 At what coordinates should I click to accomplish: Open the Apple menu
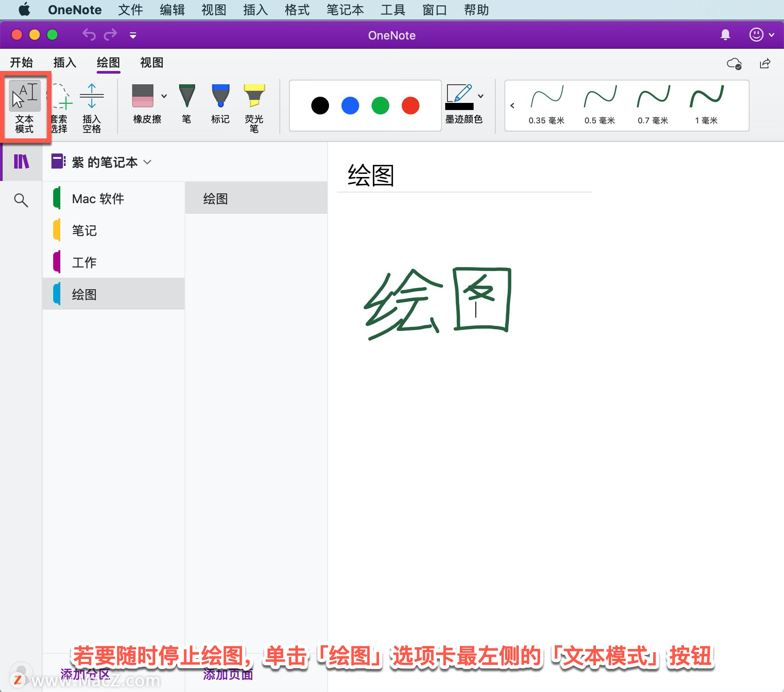(x=24, y=9)
